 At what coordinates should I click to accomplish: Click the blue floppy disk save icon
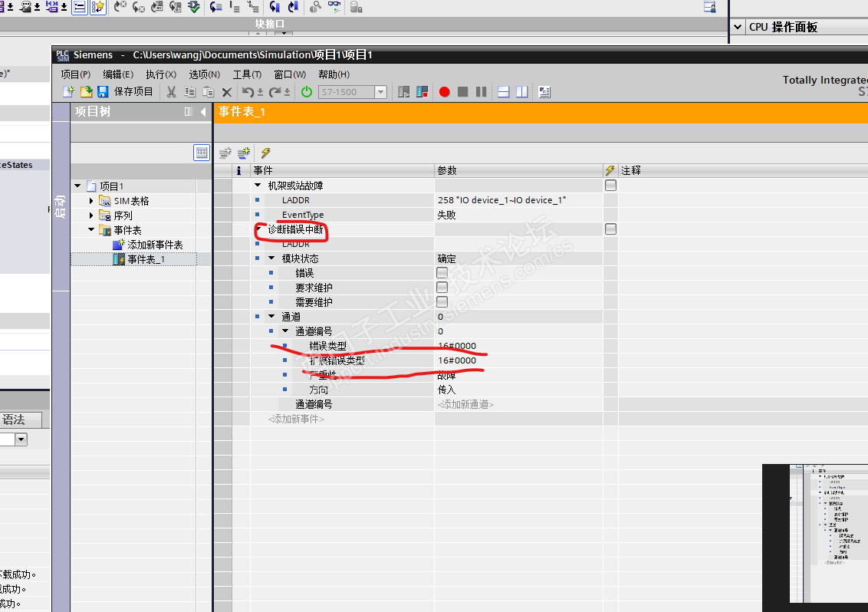pyautogui.click(x=103, y=92)
